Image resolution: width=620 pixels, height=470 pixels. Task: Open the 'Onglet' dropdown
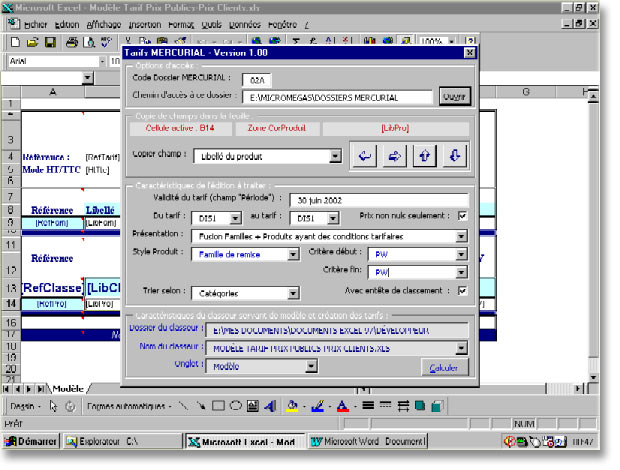[311, 366]
